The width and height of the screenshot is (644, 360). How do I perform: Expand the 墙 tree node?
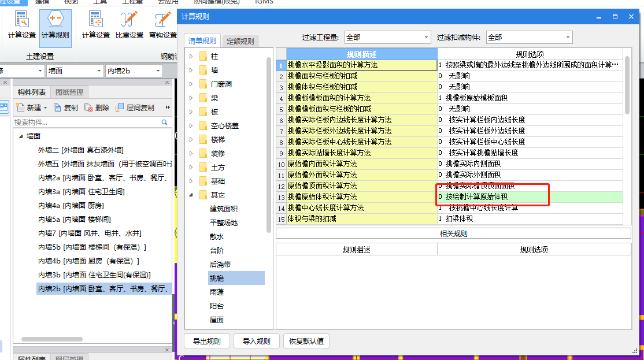coord(191,70)
